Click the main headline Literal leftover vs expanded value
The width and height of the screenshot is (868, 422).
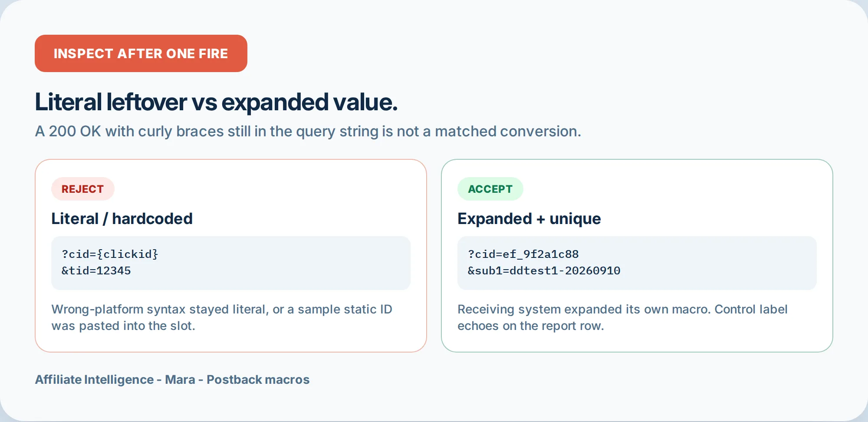pyautogui.click(x=216, y=102)
